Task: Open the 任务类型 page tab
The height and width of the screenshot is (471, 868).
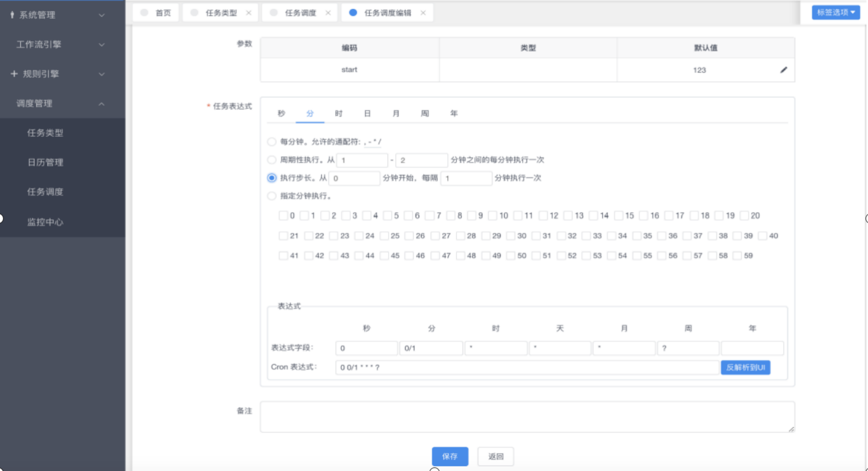Action: pyautogui.click(x=221, y=13)
